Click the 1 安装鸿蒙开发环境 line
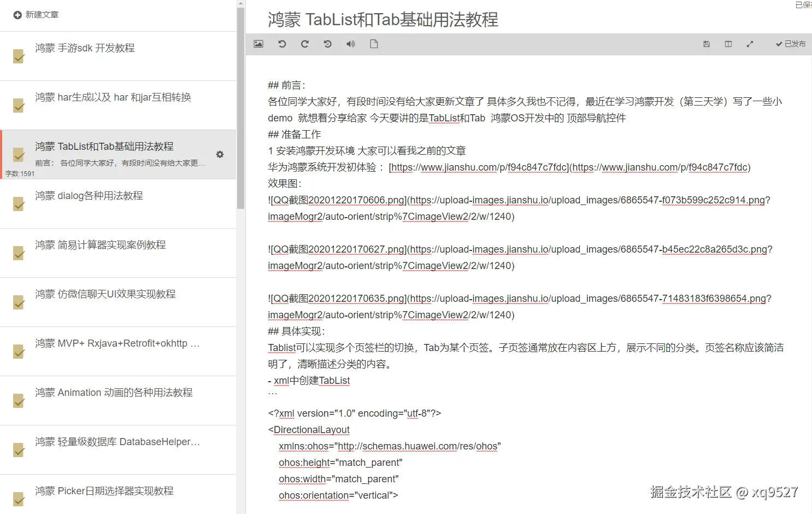812x514 pixels. [x=367, y=151]
